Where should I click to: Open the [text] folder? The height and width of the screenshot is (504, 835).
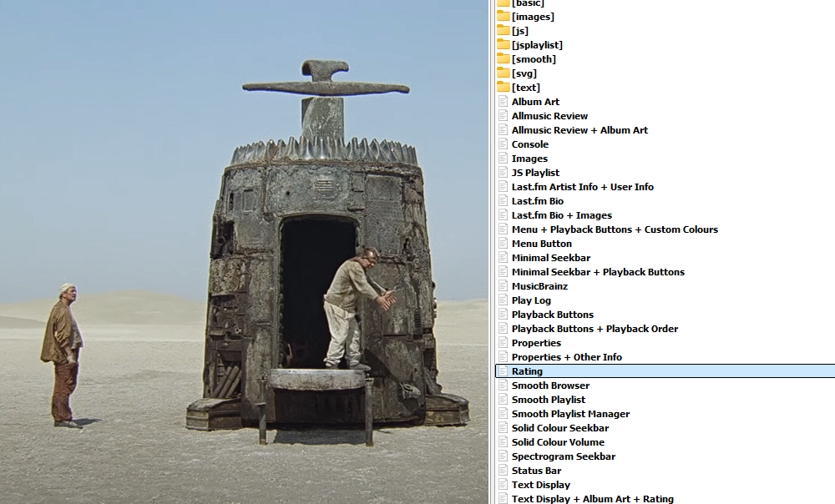pos(525,88)
